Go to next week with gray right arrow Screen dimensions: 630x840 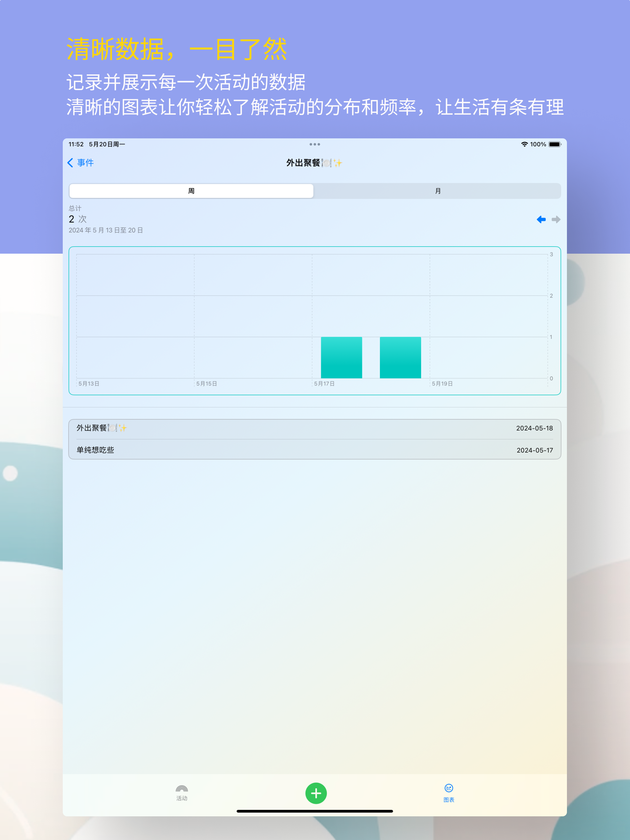(556, 220)
